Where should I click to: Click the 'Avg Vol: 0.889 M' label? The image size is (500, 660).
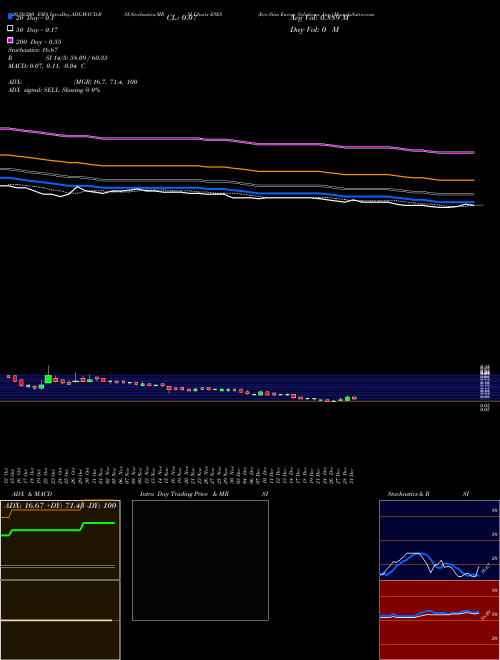click(x=319, y=18)
